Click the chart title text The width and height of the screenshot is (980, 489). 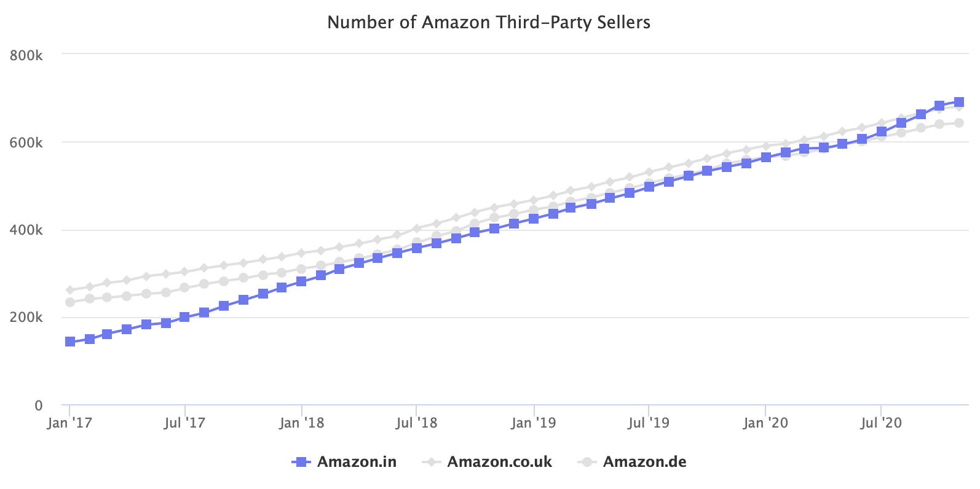(x=489, y=22)
